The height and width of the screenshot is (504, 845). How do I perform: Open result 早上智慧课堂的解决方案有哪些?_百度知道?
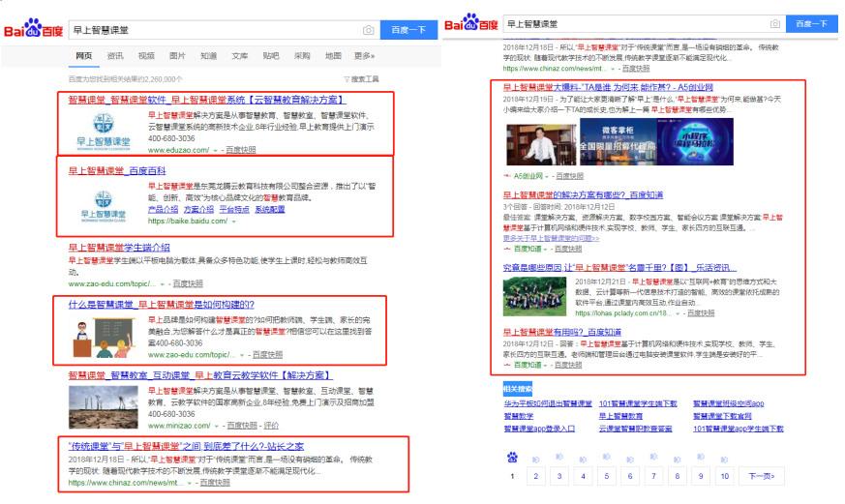tap(583, 194)
